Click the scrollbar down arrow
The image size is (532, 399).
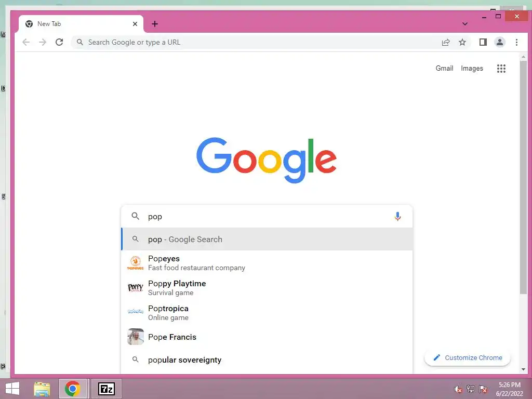point(523,369)
